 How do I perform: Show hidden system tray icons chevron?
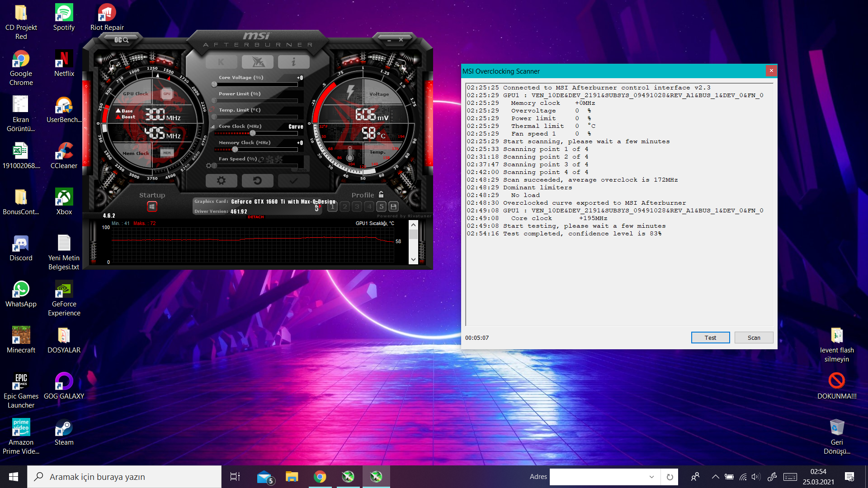(x=715, y=477)
